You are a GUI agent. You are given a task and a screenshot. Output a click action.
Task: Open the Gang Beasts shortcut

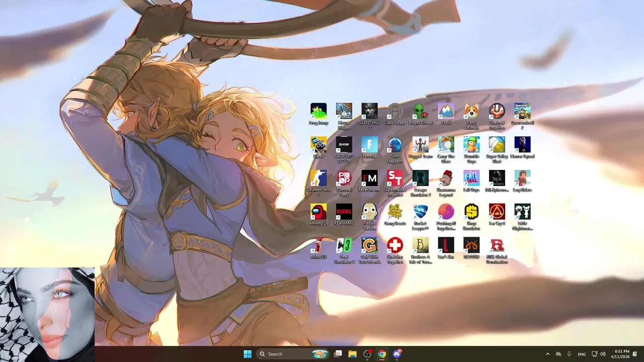pyautogui.click(x=395, y=215)
